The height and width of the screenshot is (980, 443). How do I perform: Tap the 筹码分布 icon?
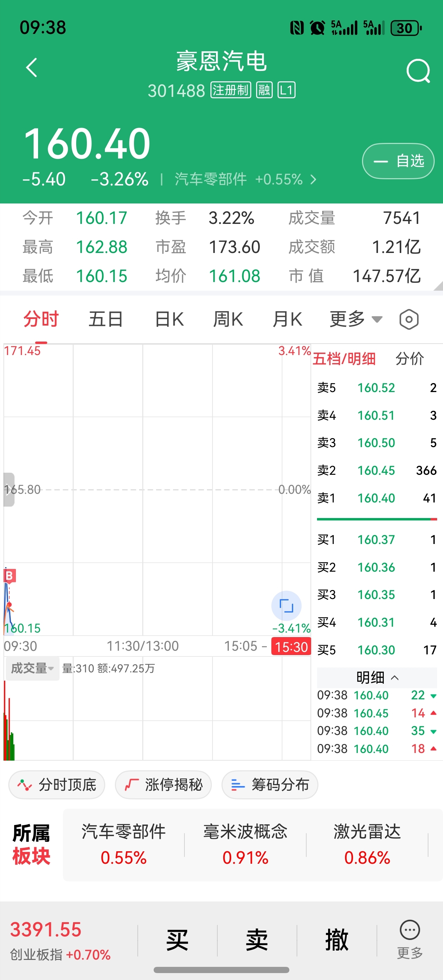click(238, 784)
